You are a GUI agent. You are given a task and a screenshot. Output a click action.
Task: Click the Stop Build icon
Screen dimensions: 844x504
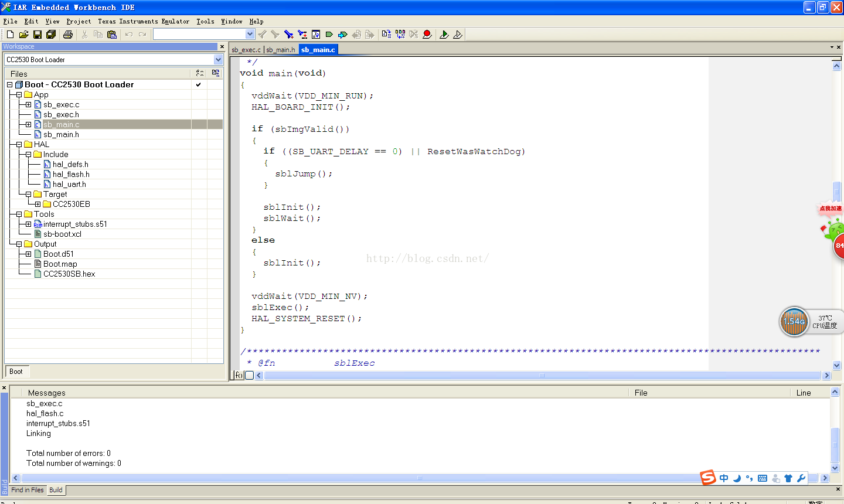(414, 35)
